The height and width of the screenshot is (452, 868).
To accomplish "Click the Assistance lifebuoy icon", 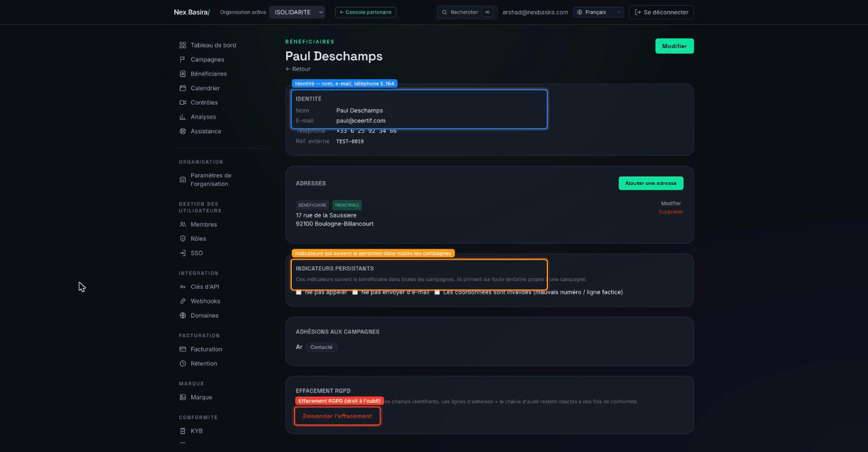I will pos(183,131).
